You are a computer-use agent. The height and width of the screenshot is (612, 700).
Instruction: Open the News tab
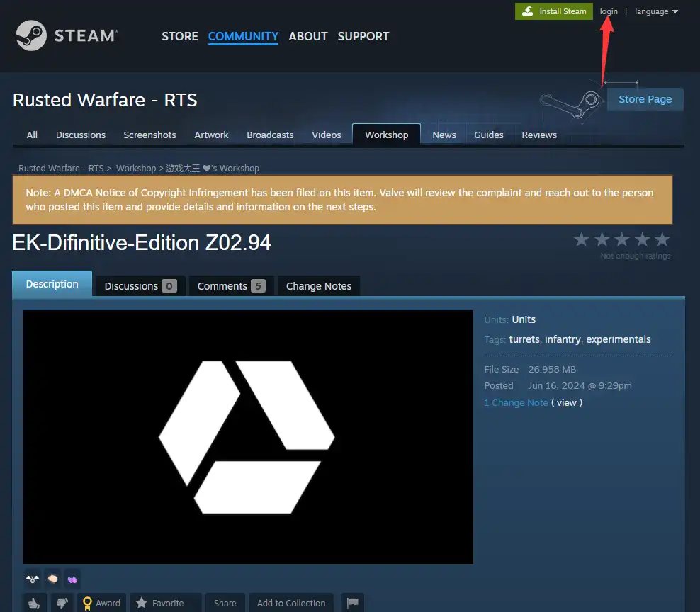click(x=444, y=135)
